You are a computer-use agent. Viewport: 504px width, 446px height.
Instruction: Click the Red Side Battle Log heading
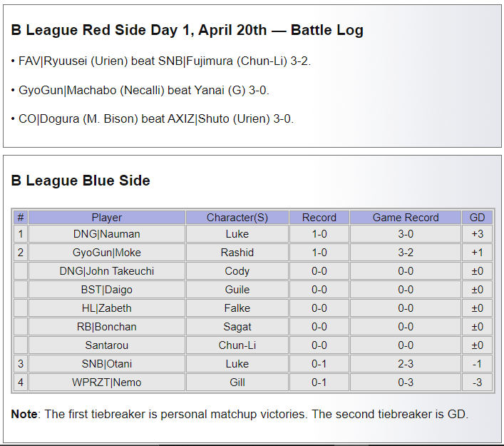[x=187, y=30]
